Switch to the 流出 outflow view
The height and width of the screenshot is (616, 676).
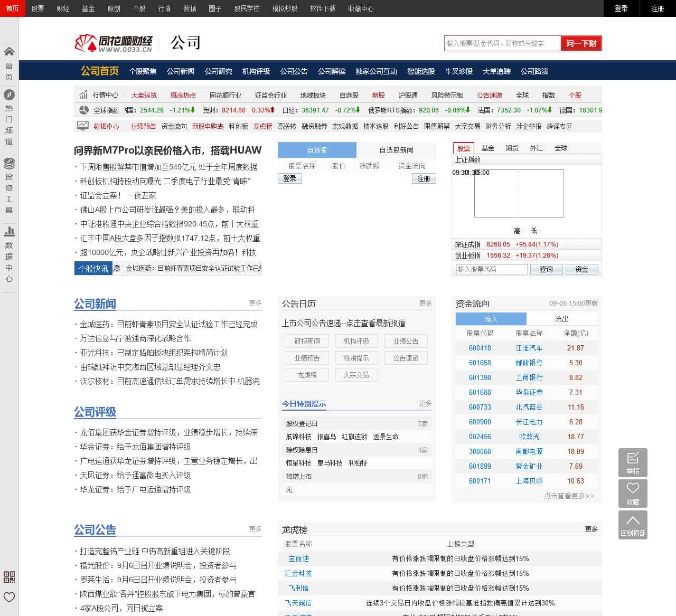tap(562, 319)
